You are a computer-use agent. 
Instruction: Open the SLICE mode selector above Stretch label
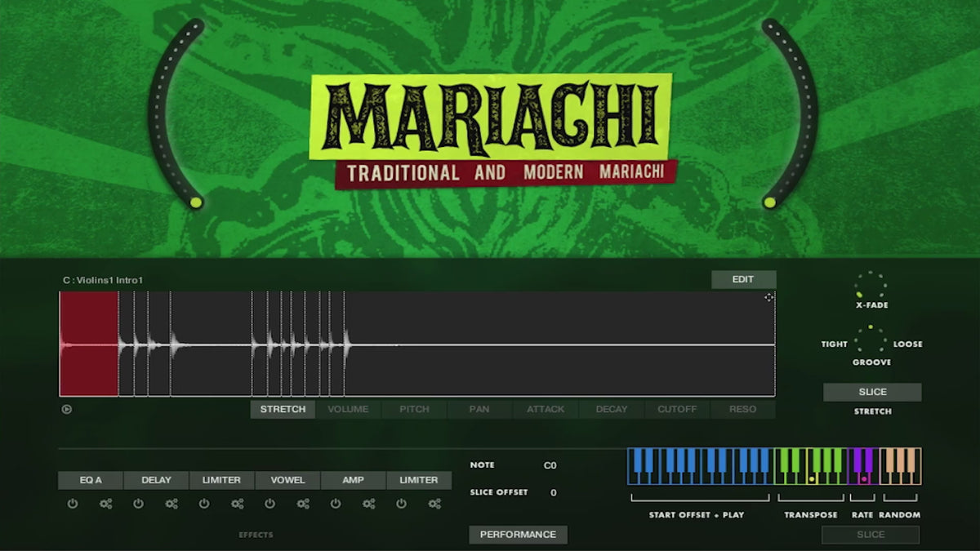point(872,393)
